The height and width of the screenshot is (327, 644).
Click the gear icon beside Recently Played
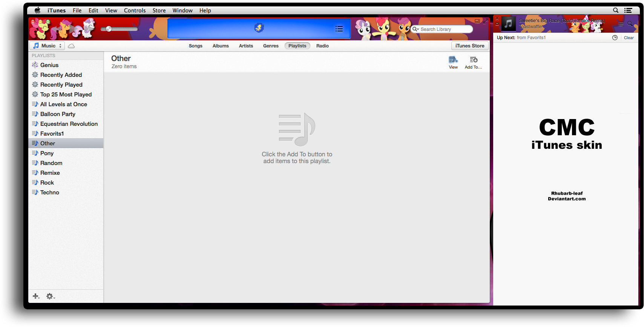[35, 84]
